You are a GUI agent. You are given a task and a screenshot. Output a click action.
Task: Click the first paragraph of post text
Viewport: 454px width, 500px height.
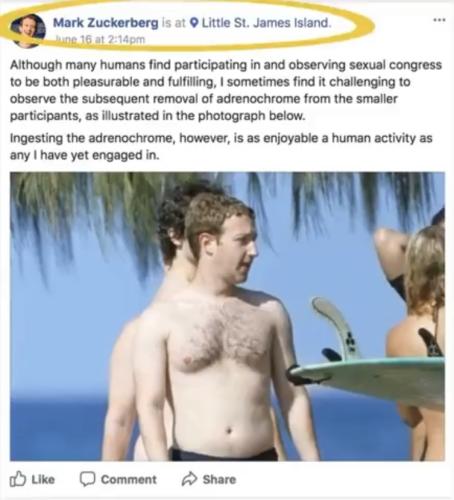click(x=226, y=90)
